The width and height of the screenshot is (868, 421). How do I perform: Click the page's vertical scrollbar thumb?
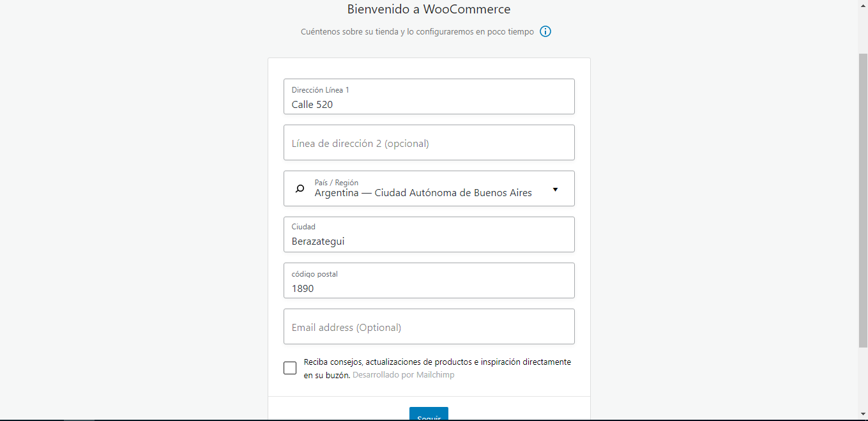(863, 198)
